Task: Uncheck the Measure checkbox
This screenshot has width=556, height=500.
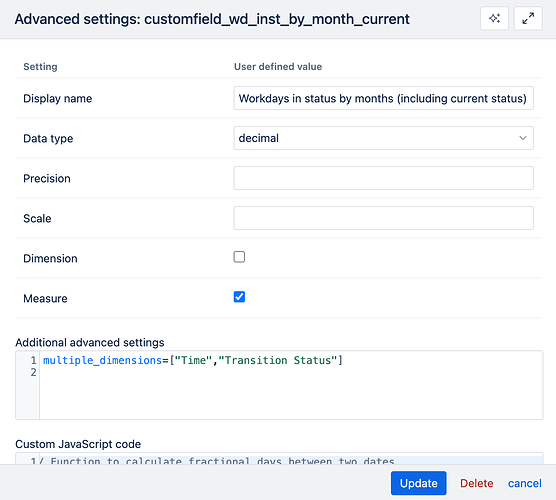Action: click(239, 297)
